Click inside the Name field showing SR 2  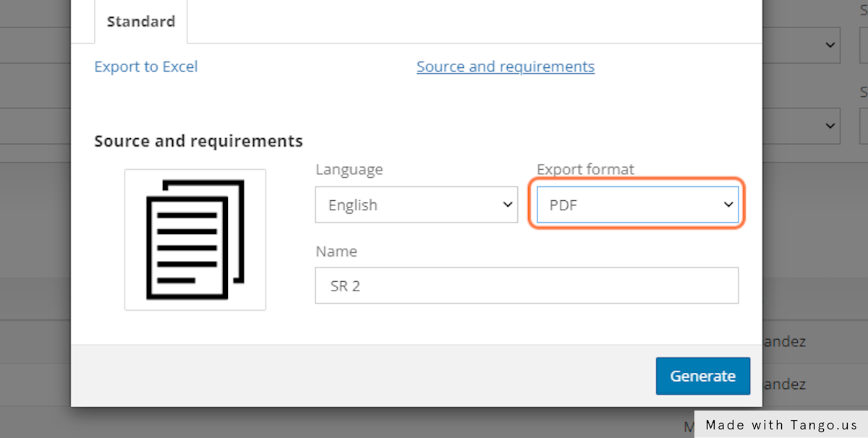tap(527, 285)
